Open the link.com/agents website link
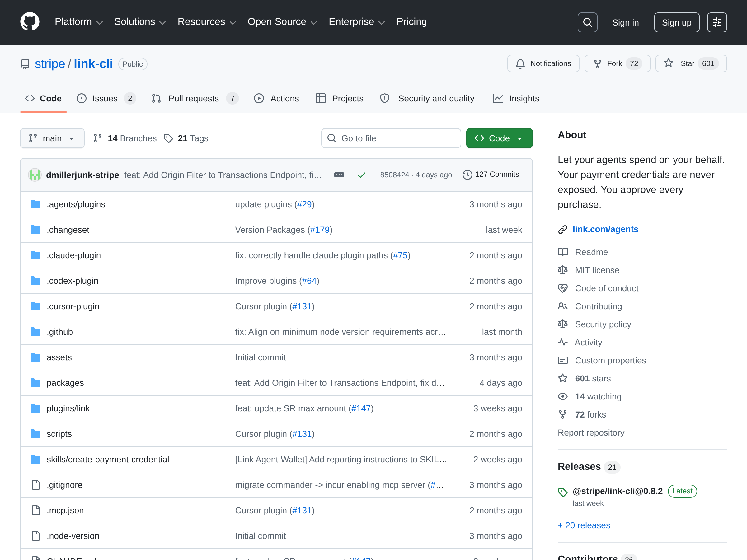 coord(605,230)
